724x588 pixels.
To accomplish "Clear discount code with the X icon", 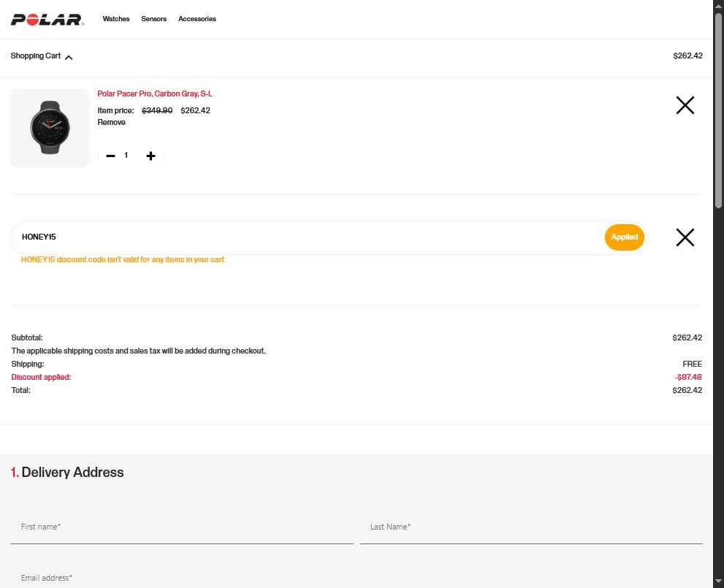I will coord(685,237).
